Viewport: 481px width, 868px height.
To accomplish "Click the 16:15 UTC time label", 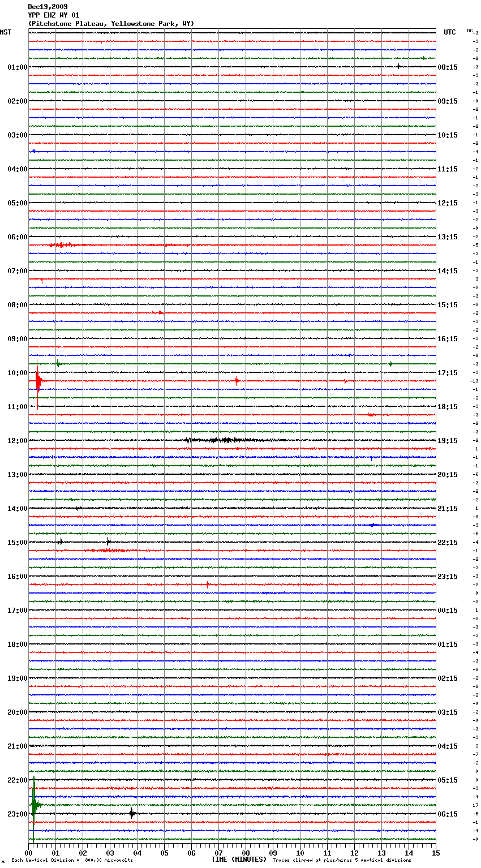I will coord(448,339).
